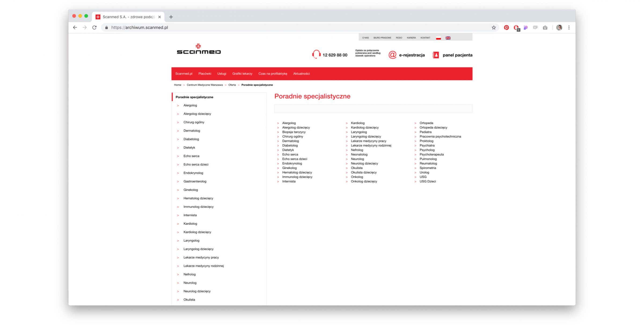Screen dimensions: 644x325
Task: Open the red extension with badge count
Action: coord(516,28)
